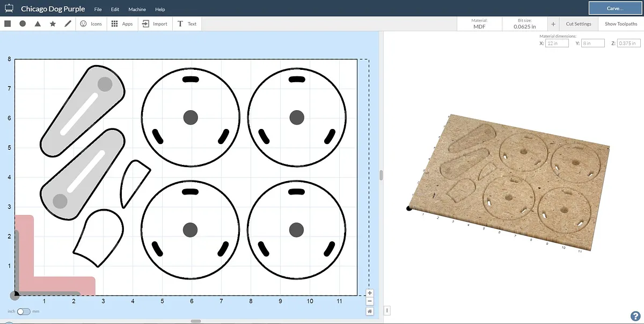This screenshot has height=324, width=644.
Task: Open the Bit size selector
Action: pos(524,24)
